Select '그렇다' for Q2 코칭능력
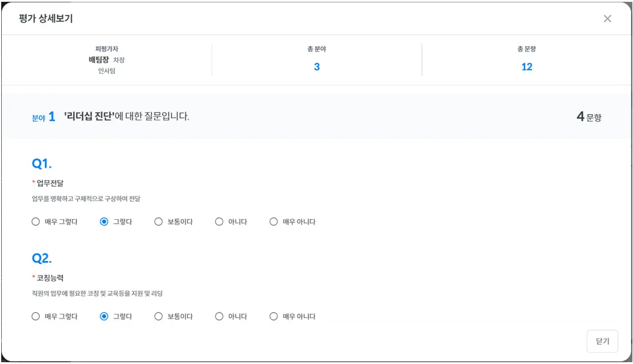The image size is (633, 364). coord(104,316)
